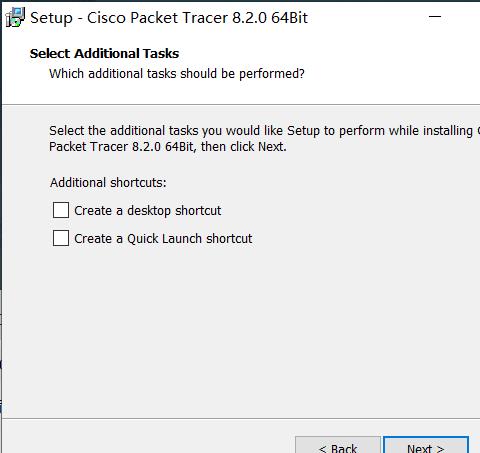
Task: Minimize the Packet Tracer setup window
Action: pos(435,16)
